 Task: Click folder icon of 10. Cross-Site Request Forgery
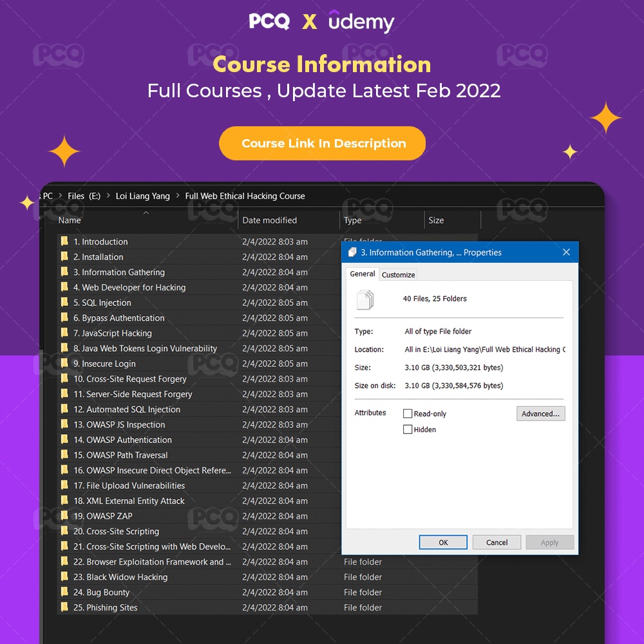click(64, 378)
